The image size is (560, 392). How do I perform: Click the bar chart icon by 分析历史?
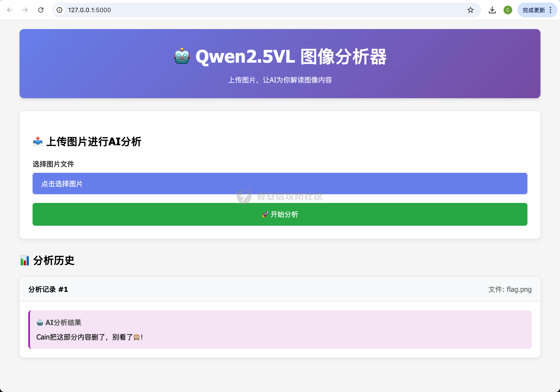25,260
